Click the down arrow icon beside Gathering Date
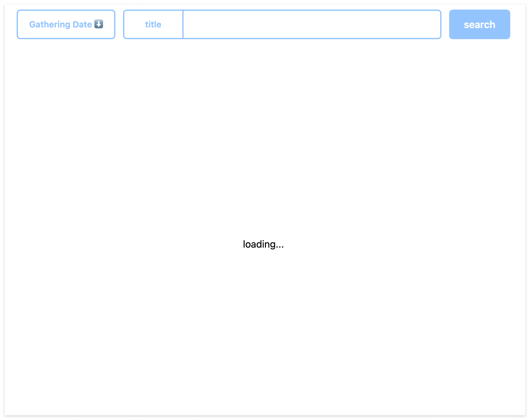 tap(99, 24)
